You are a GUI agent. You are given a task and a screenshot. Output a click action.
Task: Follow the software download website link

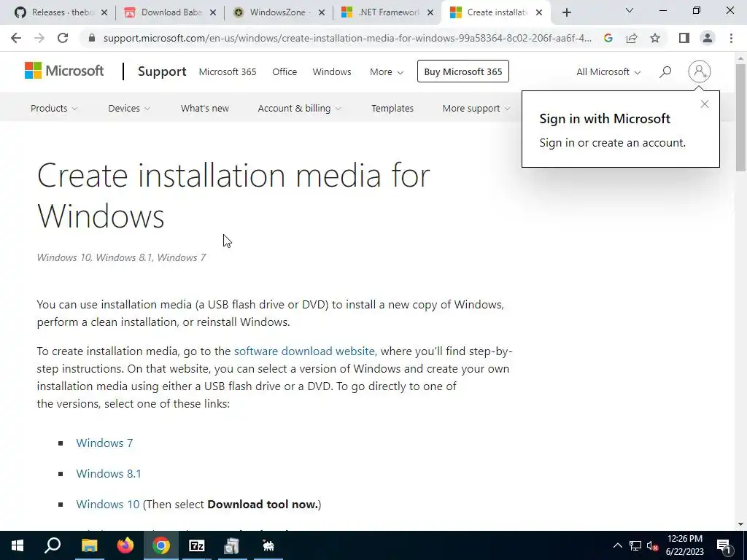304,351
